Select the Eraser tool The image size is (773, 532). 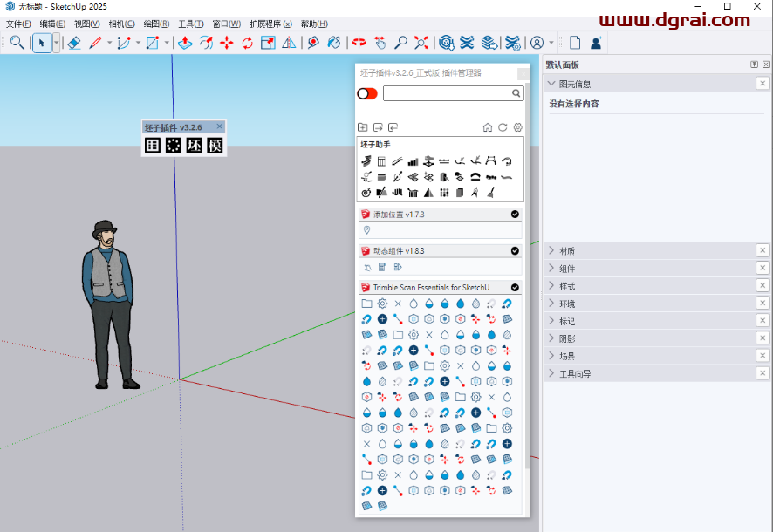click(x=74, y=43)
